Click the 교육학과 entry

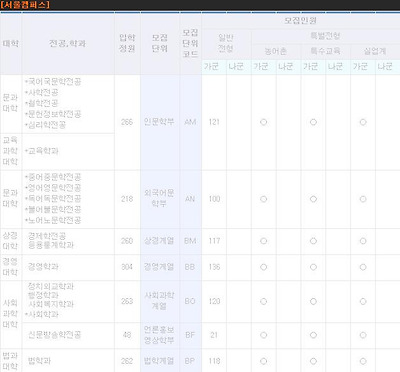[42, 151]
